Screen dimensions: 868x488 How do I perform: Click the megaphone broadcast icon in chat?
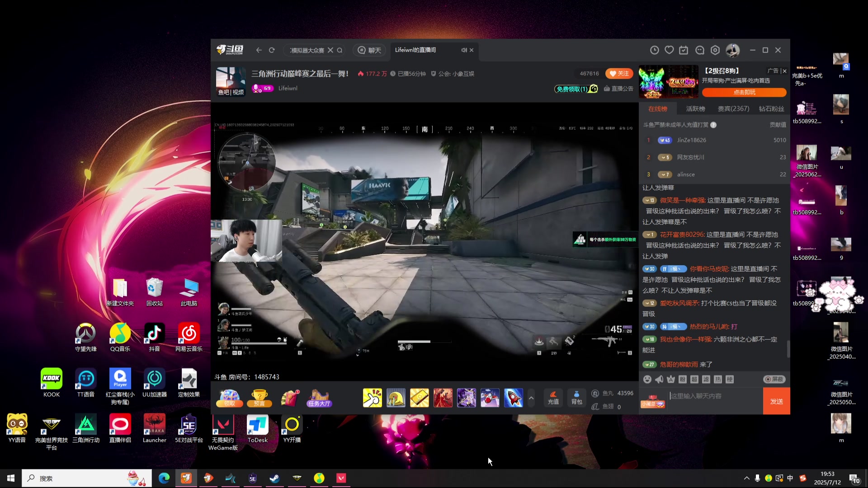point(659,379)
